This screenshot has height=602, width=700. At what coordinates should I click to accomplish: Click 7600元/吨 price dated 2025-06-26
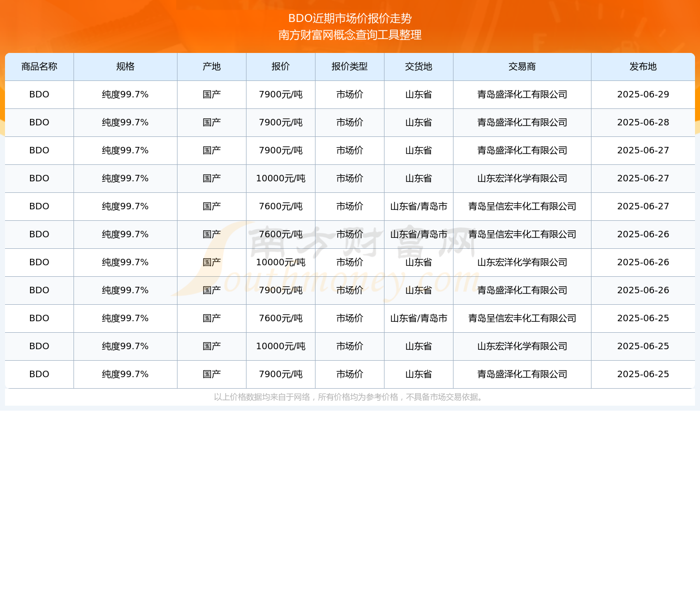(x=281, y=234)
